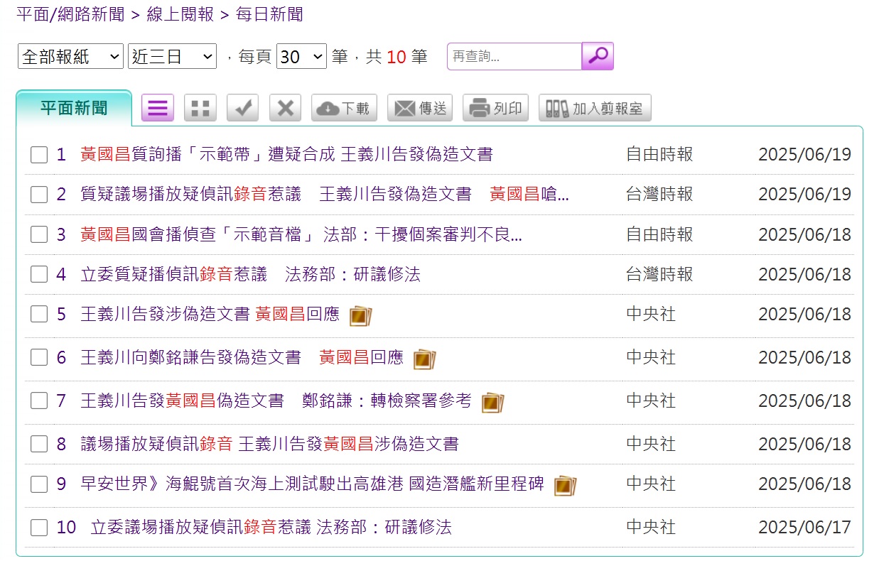Click 台灣時報 source in row 4

coord(659,273)
